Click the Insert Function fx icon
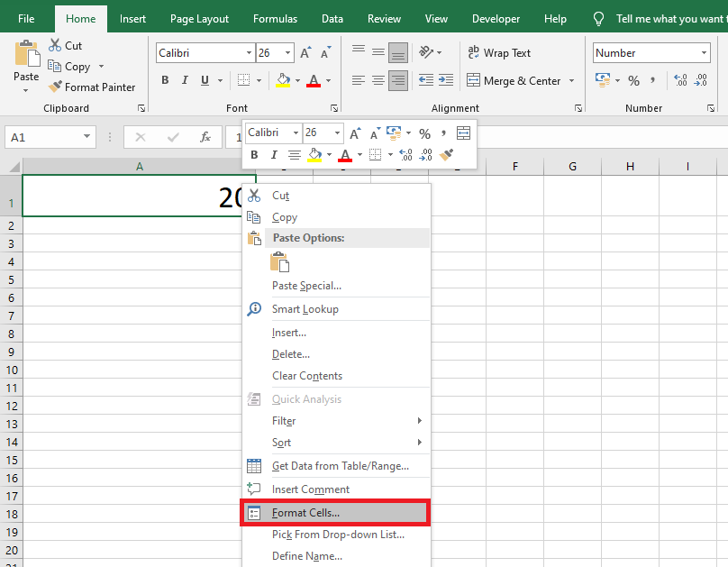This screenshot has height=567, width=728. coord(205,137)
